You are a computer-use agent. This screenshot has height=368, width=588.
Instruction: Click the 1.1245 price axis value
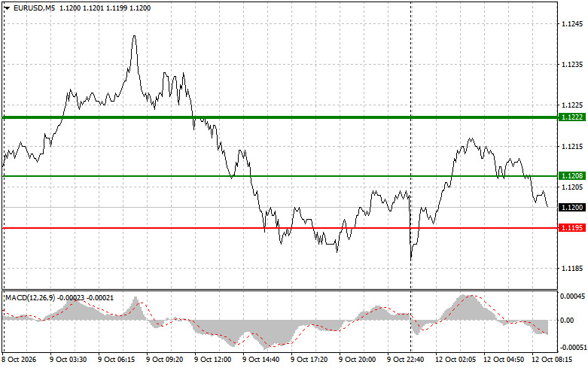(572, 24)
